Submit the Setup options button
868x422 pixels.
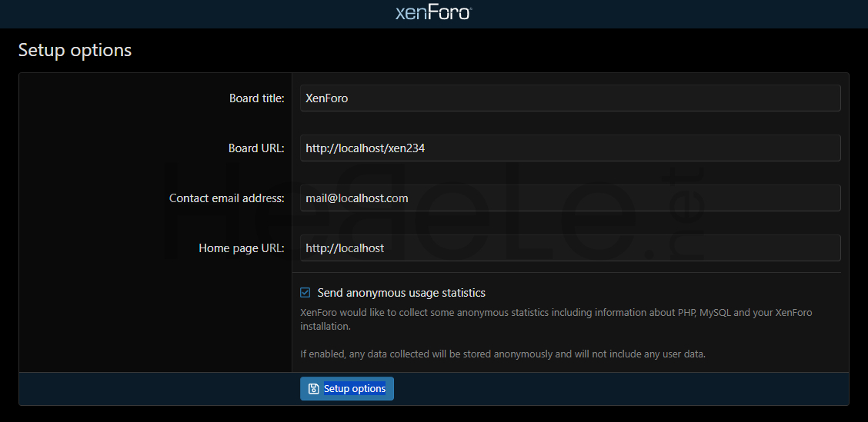[346, 389]
